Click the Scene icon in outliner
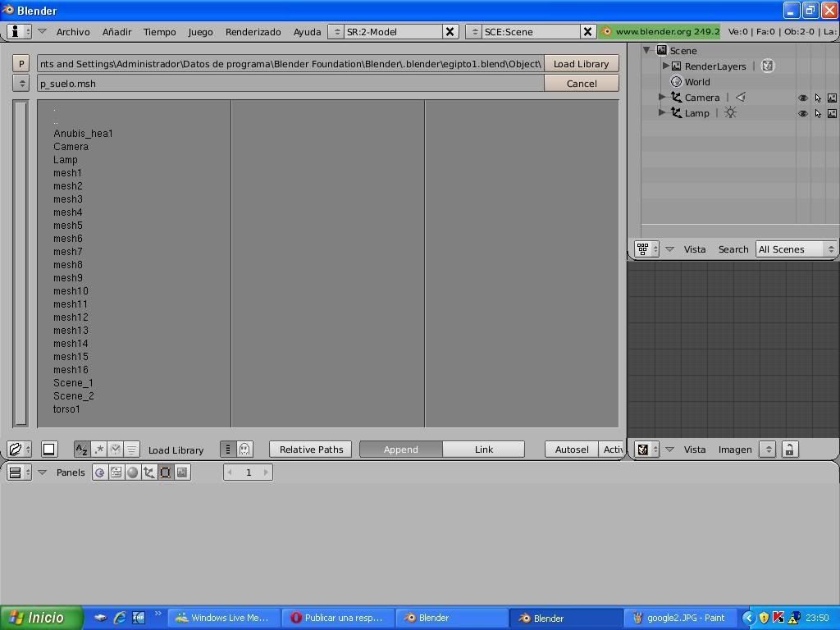This screenshot has width=840, height=630. point(662,50)
